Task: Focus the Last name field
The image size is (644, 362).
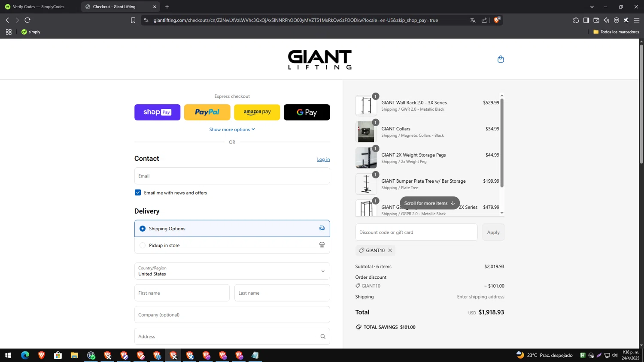Action: coord(282,293)
